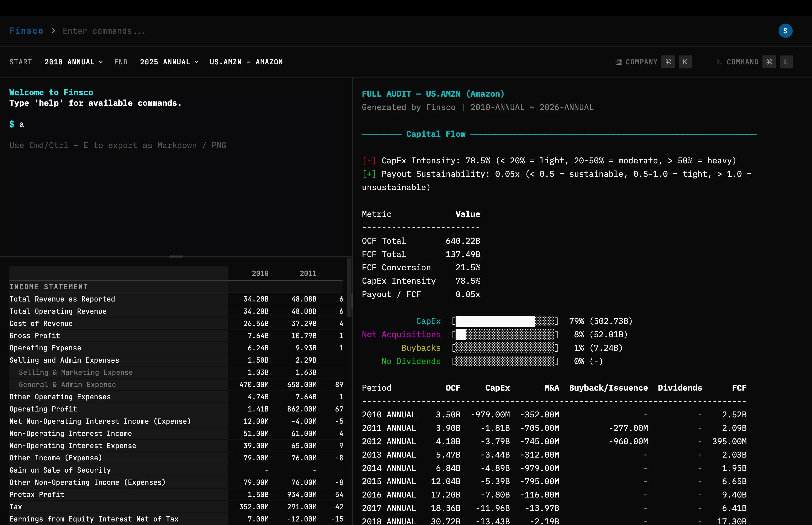Click the CapEx 79% bar
Screen dimensions: 812x525
(x=505, y=321)
